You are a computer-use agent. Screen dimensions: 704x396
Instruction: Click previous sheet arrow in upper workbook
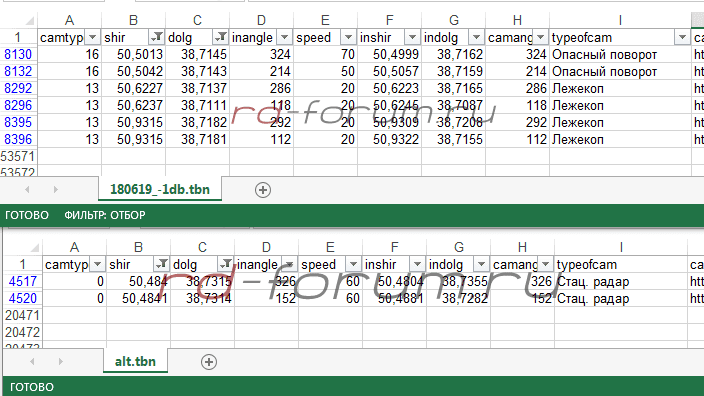coord(27,189)
